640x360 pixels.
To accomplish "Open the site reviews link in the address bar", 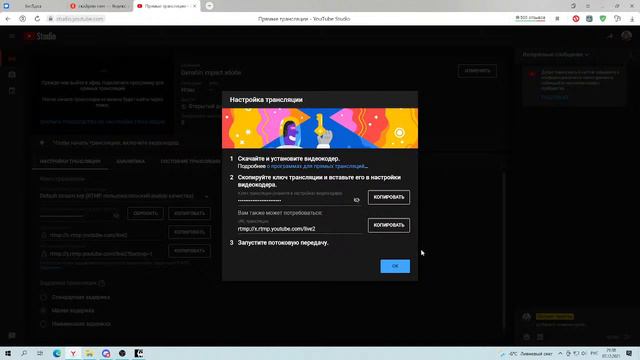I will coord(530,18).
